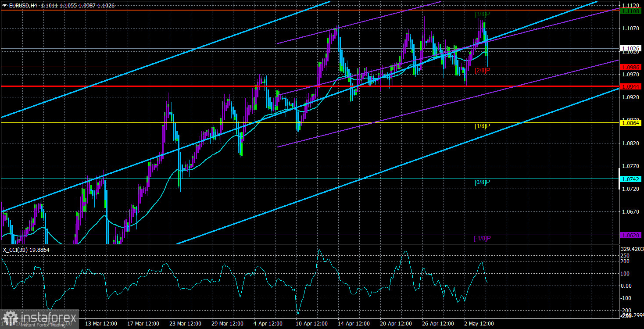Click the 1.0670 value on price axis
The width and height of the screenshot is (644, 329).
630,212
